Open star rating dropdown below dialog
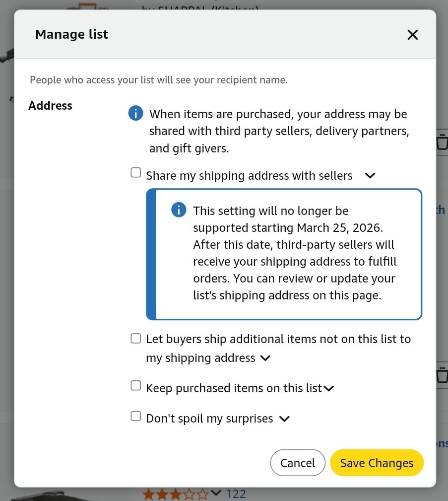Viewport: 448px width, 501px height. 216,493
